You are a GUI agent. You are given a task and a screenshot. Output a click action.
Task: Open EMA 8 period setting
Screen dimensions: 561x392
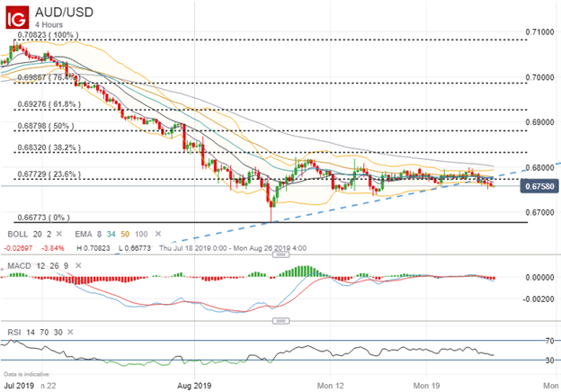pyautogui.click(x=99, y=235)
